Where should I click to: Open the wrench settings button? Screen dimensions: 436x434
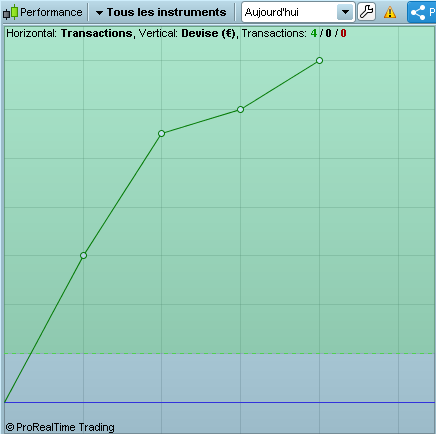coord(366,12)
